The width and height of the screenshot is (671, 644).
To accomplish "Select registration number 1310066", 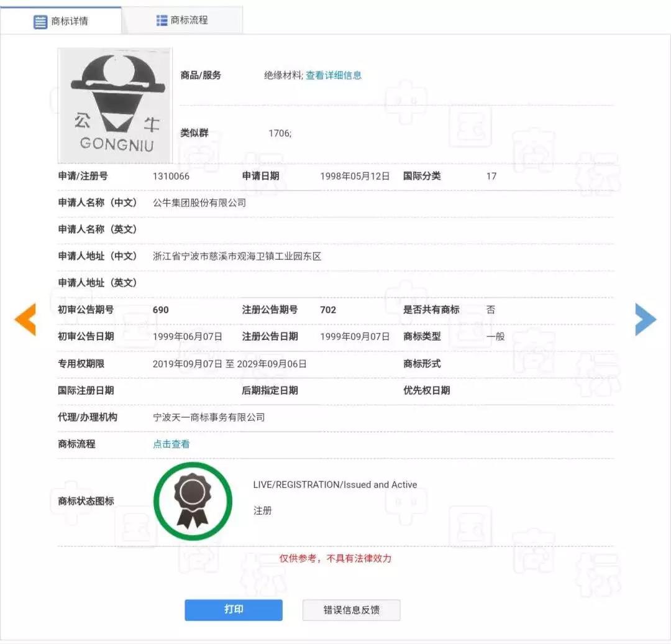I will 171,176.
